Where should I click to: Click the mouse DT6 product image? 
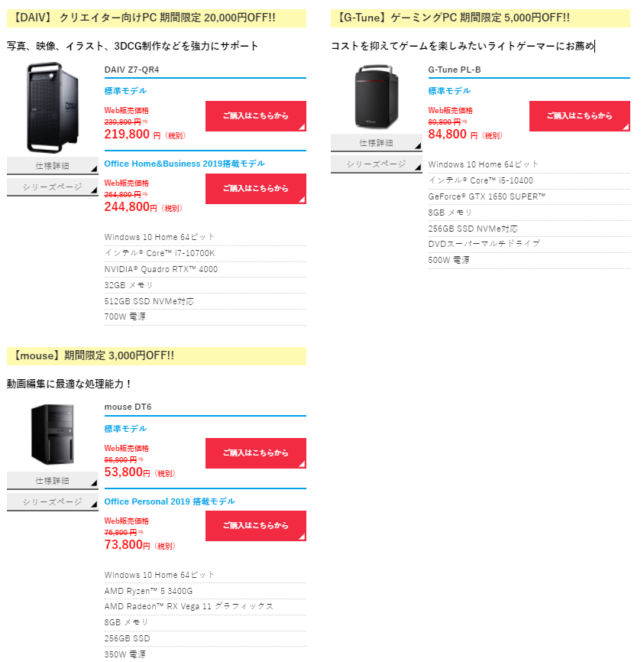pyautogui.click(x=53, y=434)
